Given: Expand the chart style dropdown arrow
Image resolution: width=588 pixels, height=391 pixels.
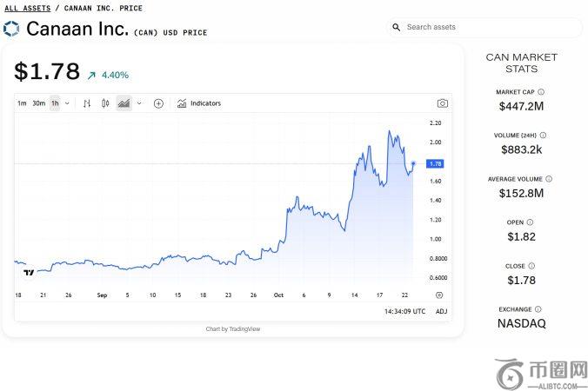Looking at the screenshot, I should [x=138, y=103].
